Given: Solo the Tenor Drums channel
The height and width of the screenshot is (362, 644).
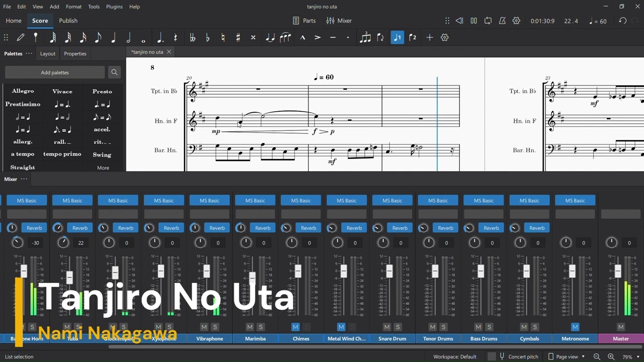Looking at the screenshot, I should click(x=443, y=327).
